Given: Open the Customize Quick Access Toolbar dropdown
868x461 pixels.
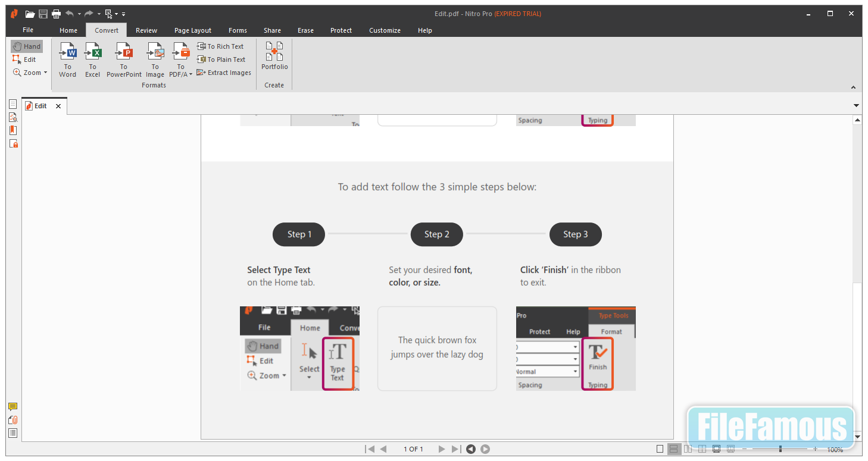Looking at the screenshot, I should [123, 14].
